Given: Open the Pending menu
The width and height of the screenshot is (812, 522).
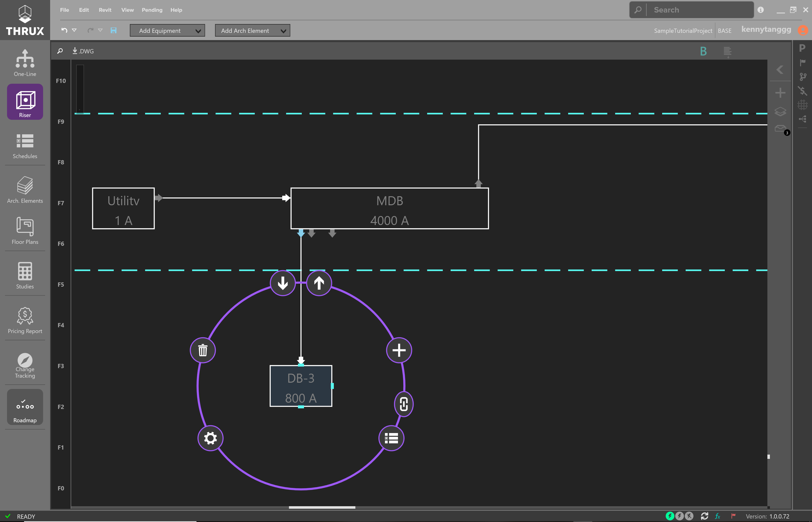Looking at the screenshot, I should (152, 10).
